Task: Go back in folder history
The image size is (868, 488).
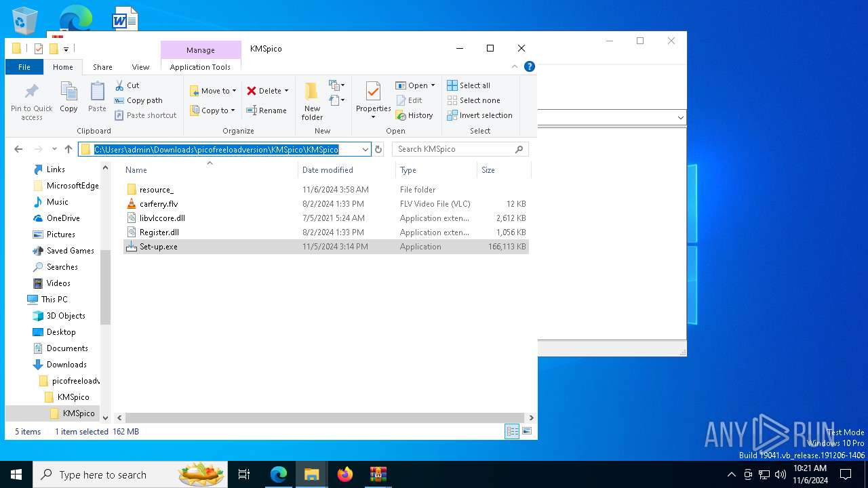Action: pos(18,149)
